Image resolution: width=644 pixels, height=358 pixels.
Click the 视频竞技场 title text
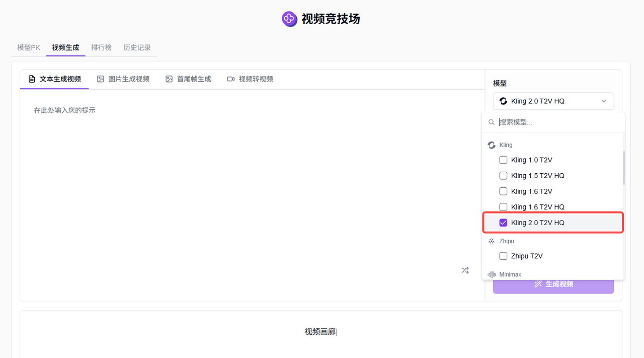pos(331,19)
